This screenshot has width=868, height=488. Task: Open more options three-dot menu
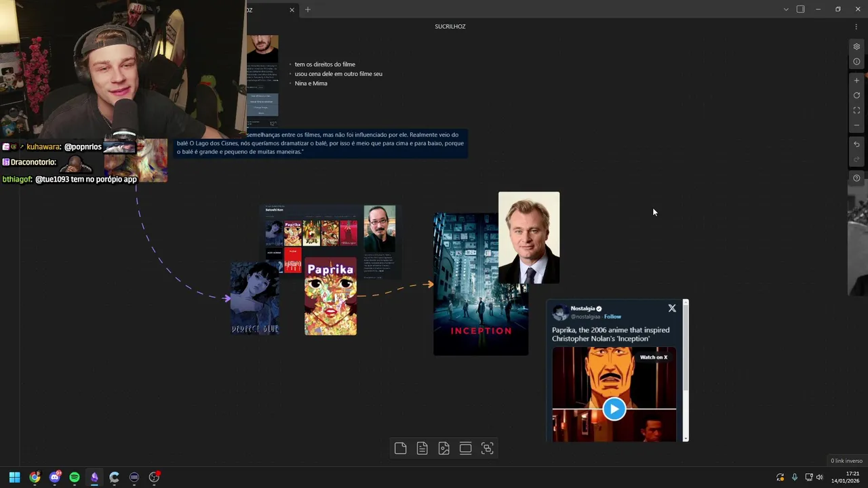click(856, 26)
